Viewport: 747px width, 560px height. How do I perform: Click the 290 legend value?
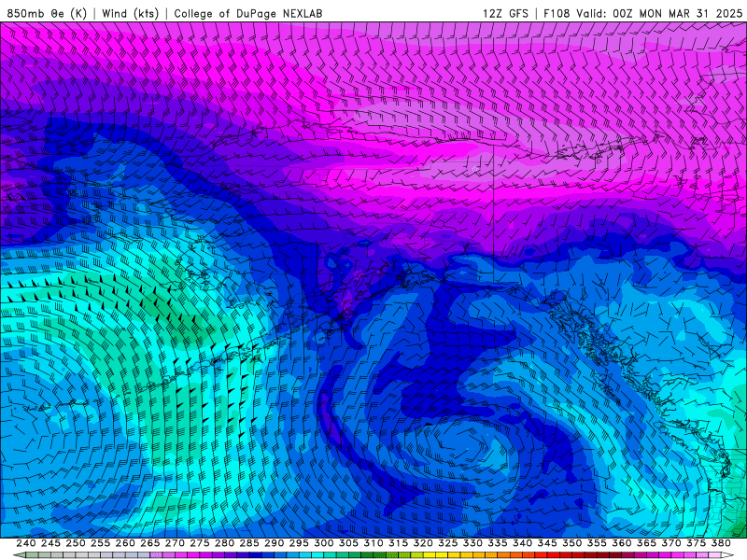point(274,543)
